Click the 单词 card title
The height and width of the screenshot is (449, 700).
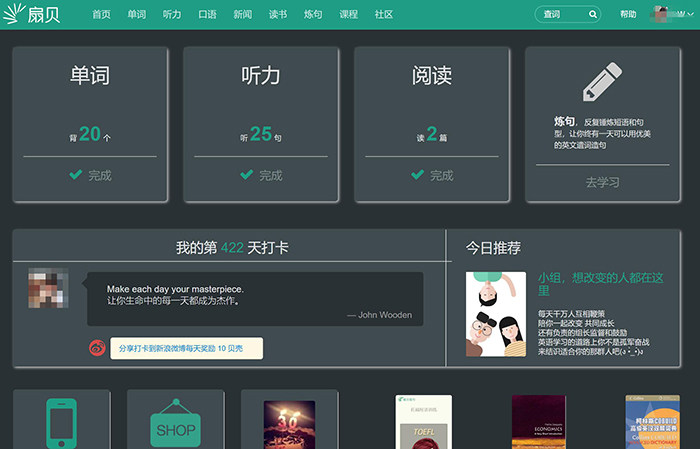pos(90,75)
